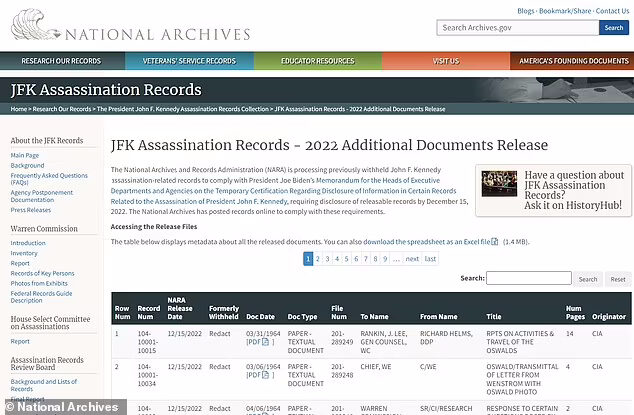Click Bookmark/Share link
Screen dimensions: 634x415
pos(565,11)
